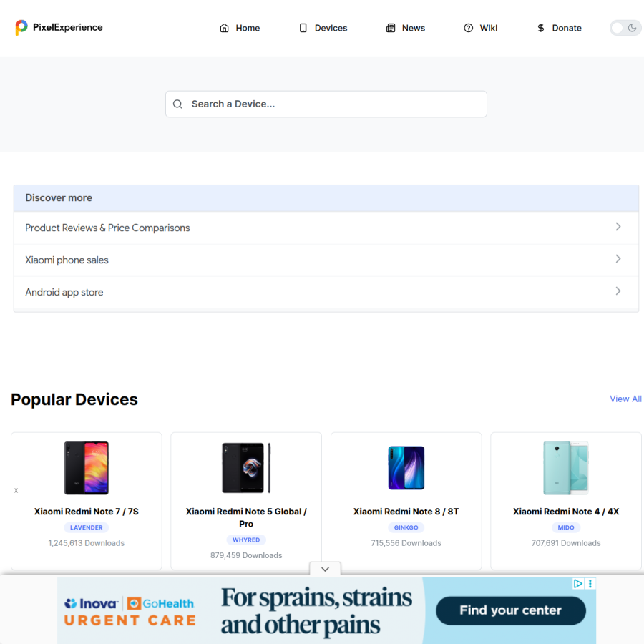Click the LAVENDER codename badge
Viewport: 644px width, 644px height.
pyautogui.click(x=87, y=527)
